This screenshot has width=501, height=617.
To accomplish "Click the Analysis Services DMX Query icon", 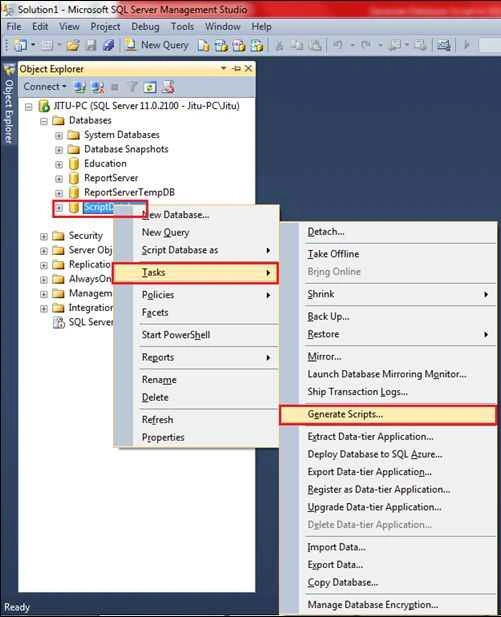I will (238, 46).
